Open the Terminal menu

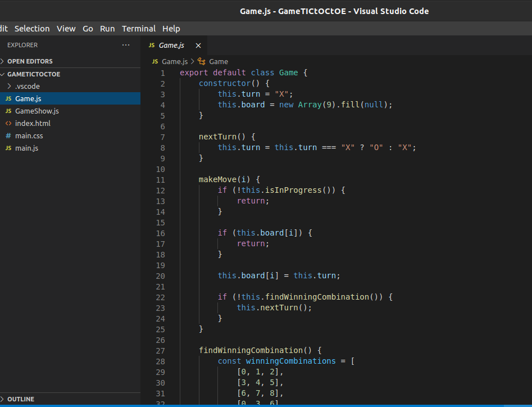(x=139, y=29)
